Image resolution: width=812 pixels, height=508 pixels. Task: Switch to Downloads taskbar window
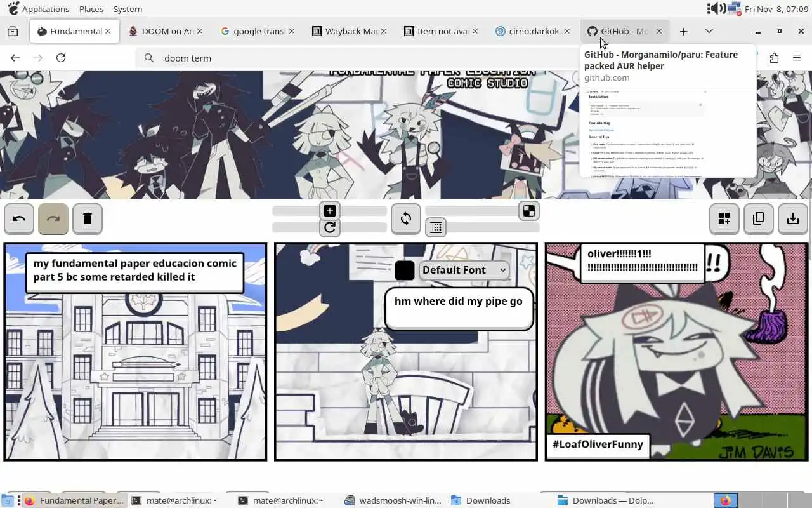point(481,500)
